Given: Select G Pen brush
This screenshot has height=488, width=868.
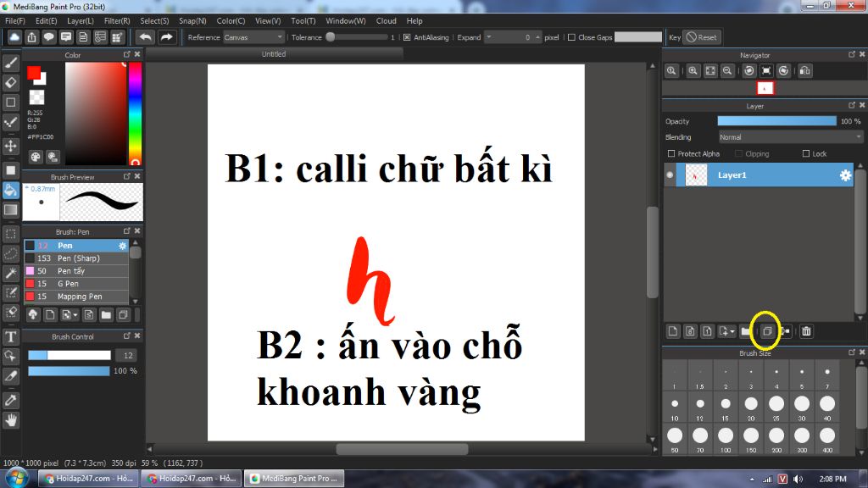Looking at the screenshot, I should pos(76,283).
